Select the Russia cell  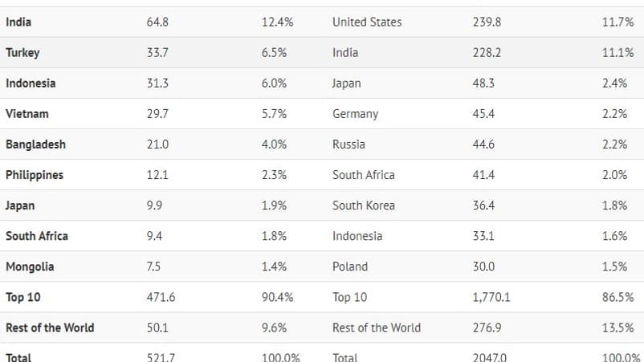click(x=348, y=144)
